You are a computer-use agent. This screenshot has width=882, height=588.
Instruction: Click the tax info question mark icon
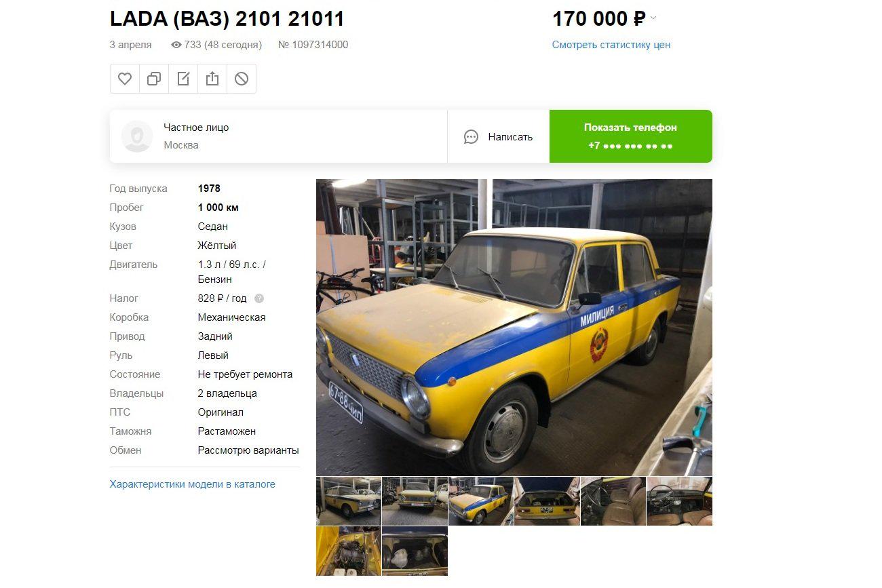259,298
